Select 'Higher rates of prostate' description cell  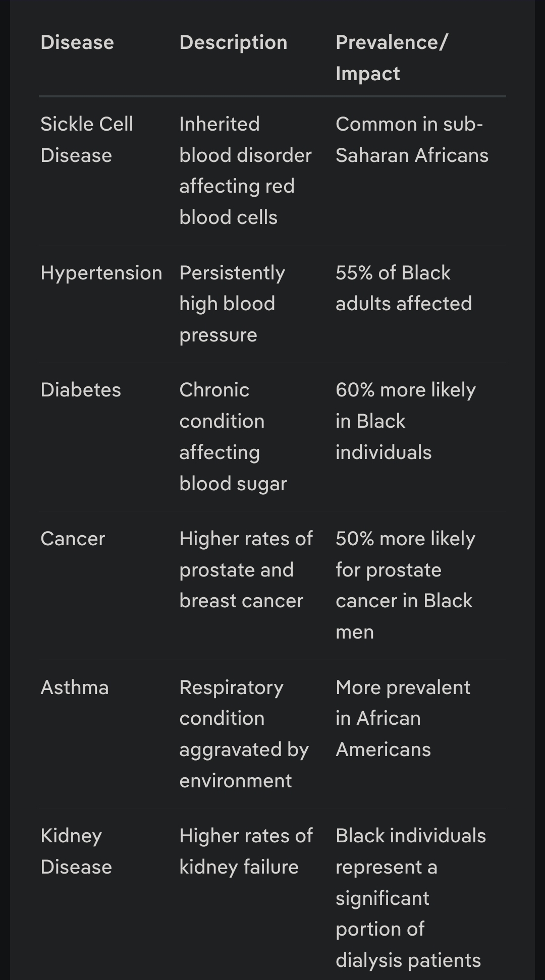tap(246, 570)
